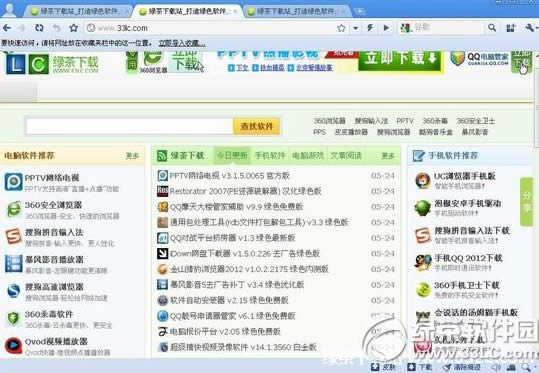Switch to the last 绿茶下载站 browser tab
The width and height of the screenshot is (539, 373).
[296, 11]
